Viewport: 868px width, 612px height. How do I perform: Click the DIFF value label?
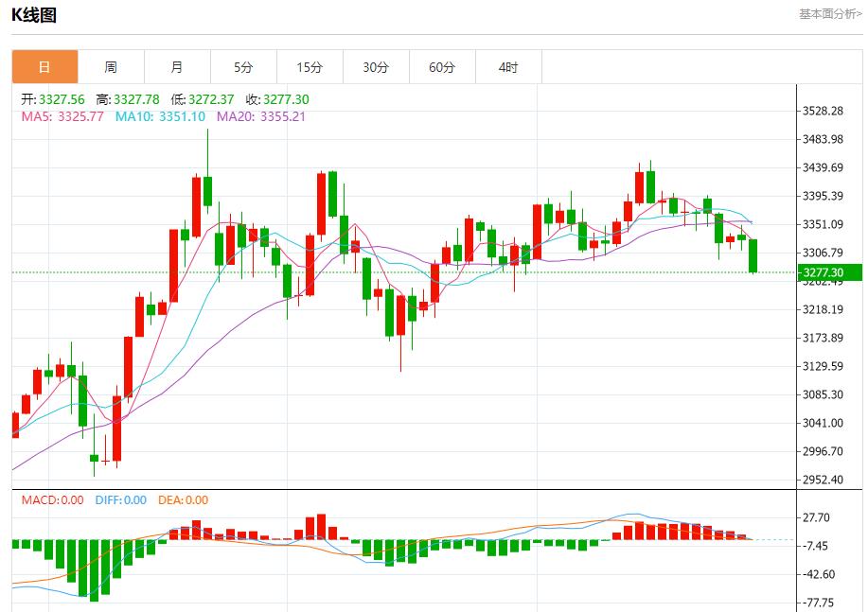[121, 500]
